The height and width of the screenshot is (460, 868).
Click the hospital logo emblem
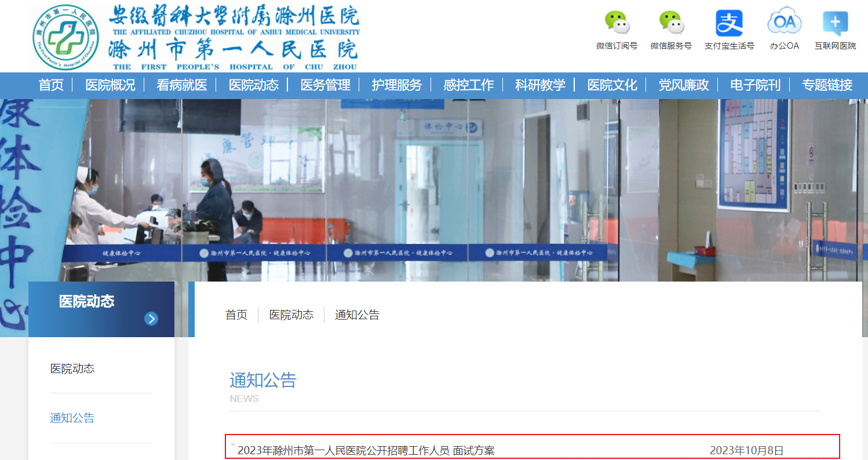point(65,36)
